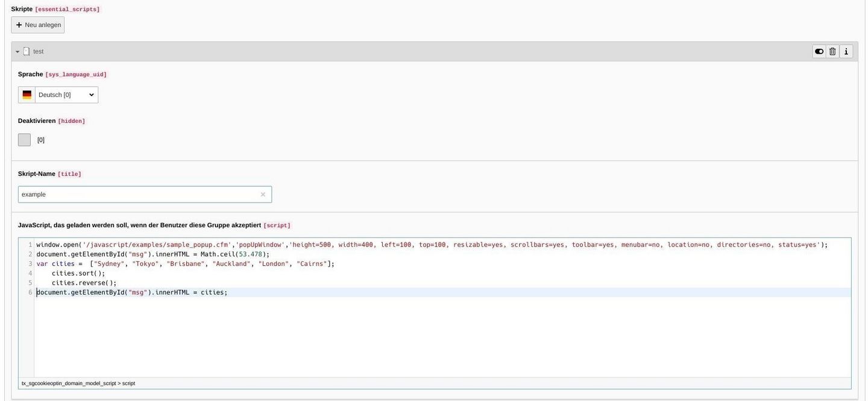Viewport: 868px width, 401px height.
Task: Click the Skripte section label
Action: [22, 9]
